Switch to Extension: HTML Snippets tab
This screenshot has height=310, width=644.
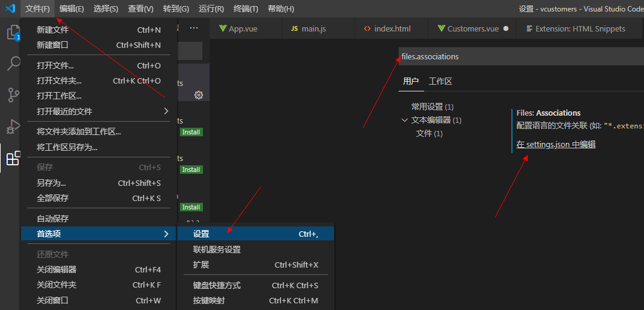point(580,28)
